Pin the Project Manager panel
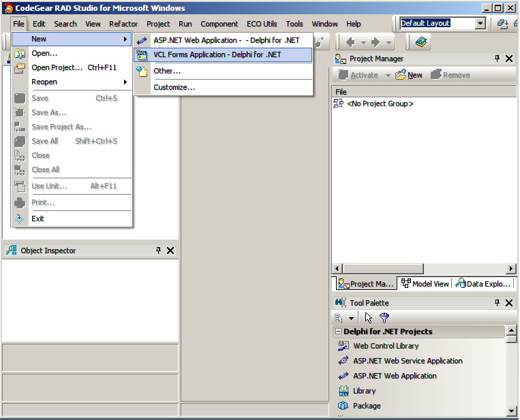The width and height of the screenshot is (520, 420). (x=497, y=59)
